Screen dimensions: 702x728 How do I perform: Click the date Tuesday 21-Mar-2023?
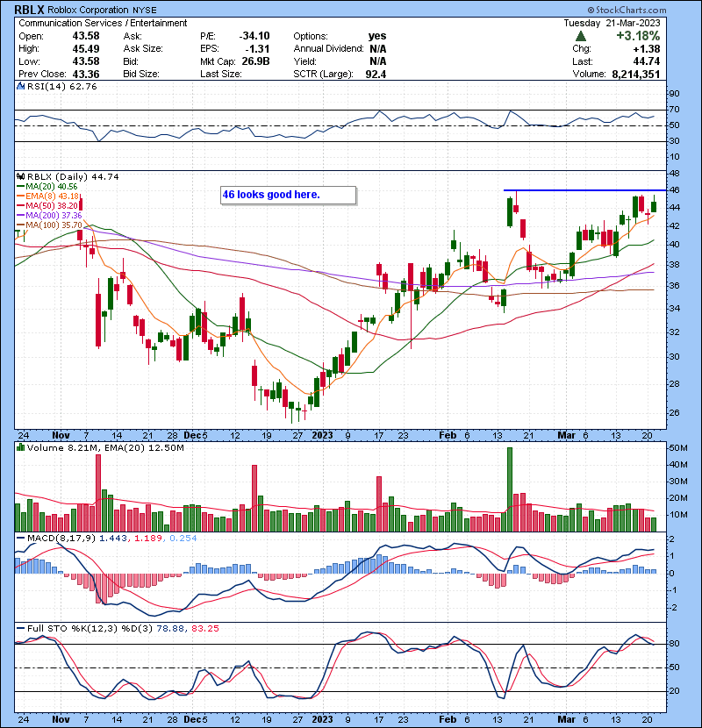612,23
